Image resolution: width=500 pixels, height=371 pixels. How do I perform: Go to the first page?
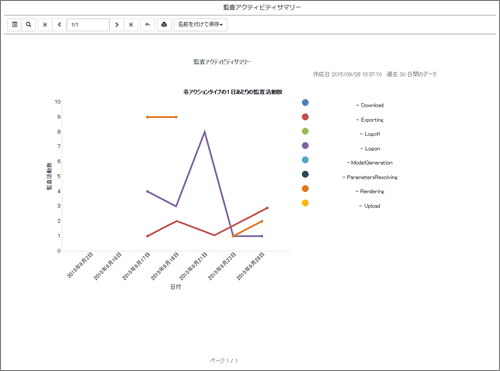45,25
